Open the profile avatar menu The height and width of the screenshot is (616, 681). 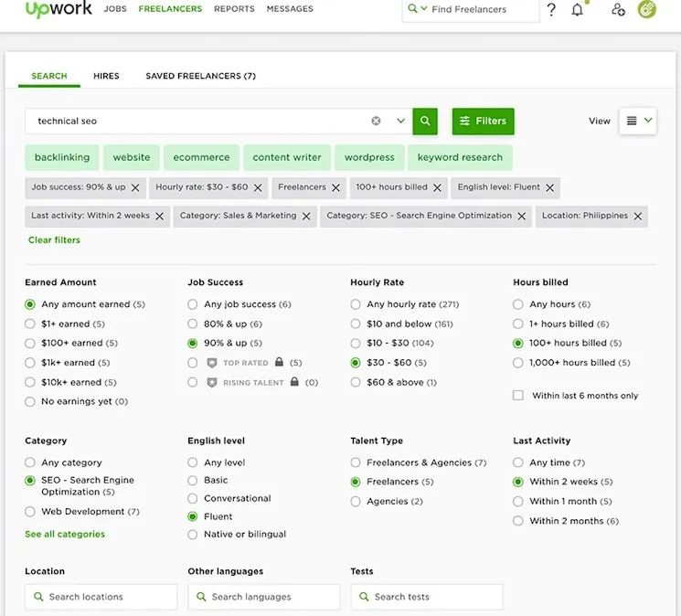(x=646, y=8)
